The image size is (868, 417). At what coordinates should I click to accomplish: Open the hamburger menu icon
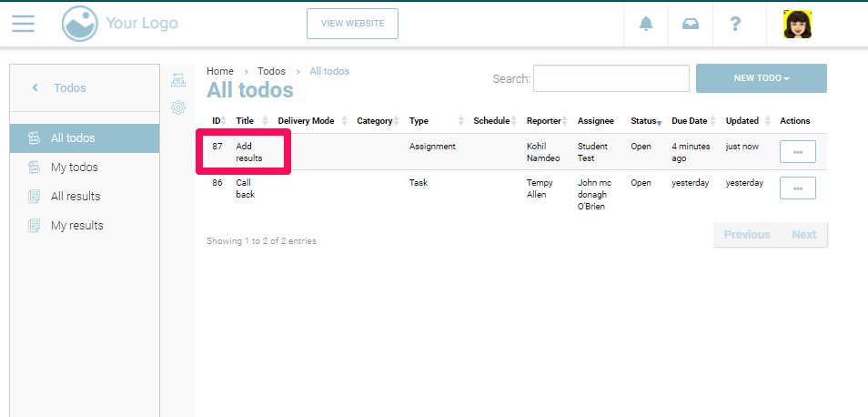pyautogui.click(x=23, y=24)
